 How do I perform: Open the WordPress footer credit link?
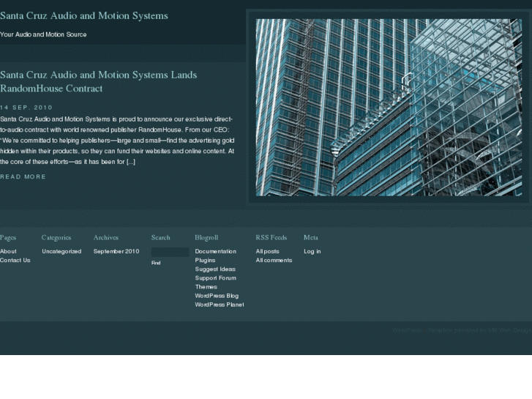pos(407,330)
